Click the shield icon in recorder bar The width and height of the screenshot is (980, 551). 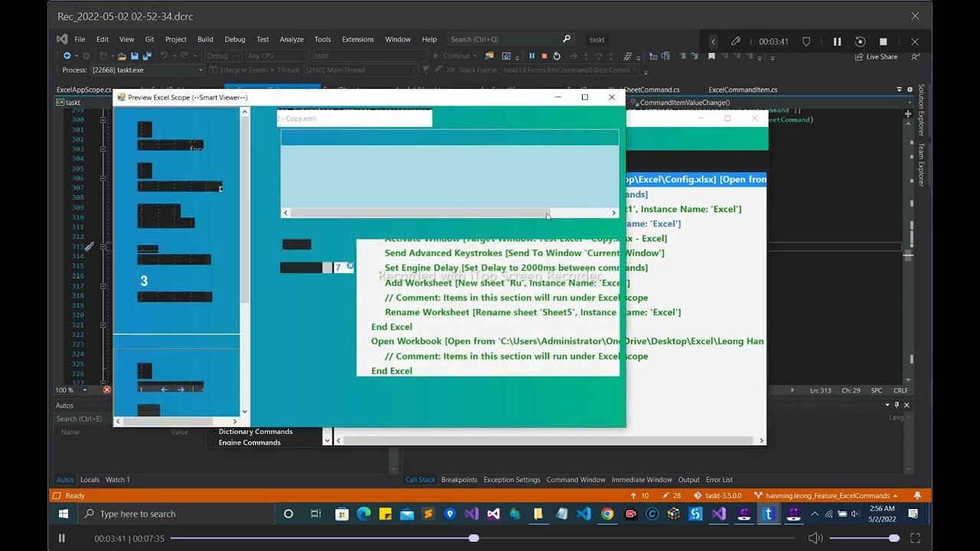coord(806,41)
